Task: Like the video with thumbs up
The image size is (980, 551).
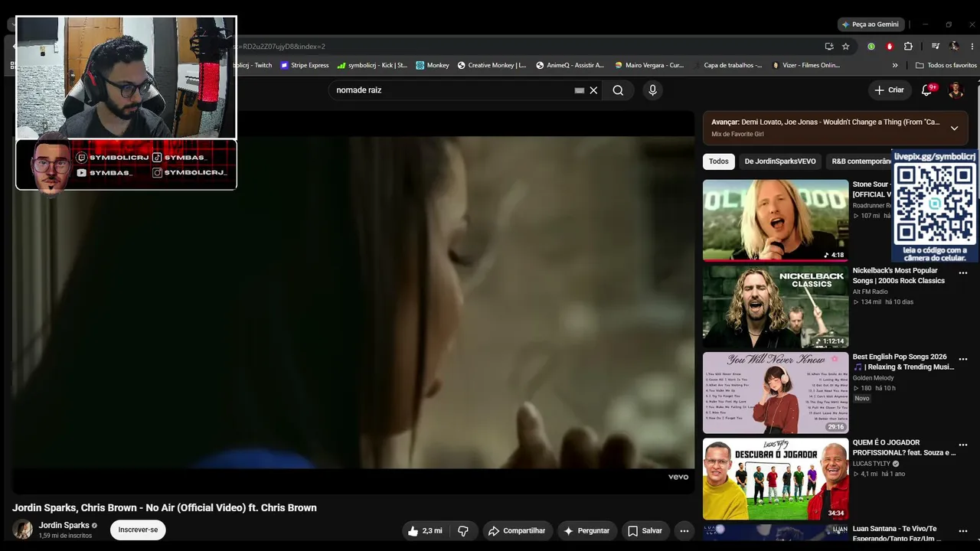Action: (x=425, y=531)
